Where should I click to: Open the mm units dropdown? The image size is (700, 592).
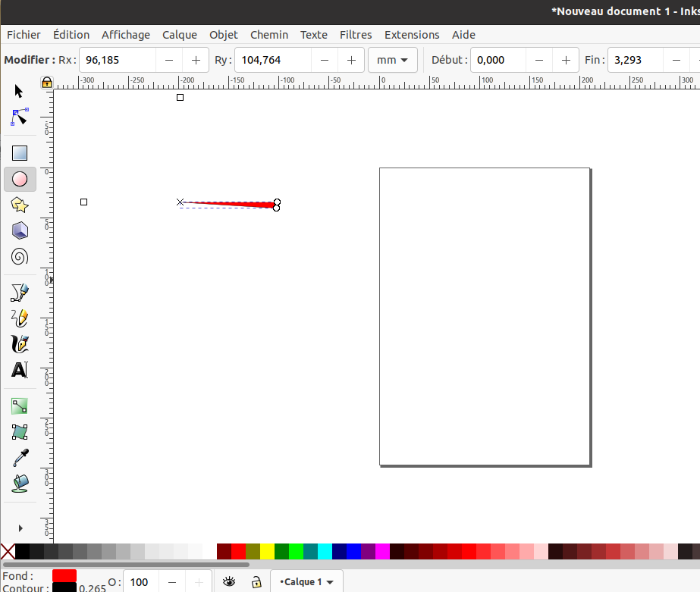click(392, 60)
